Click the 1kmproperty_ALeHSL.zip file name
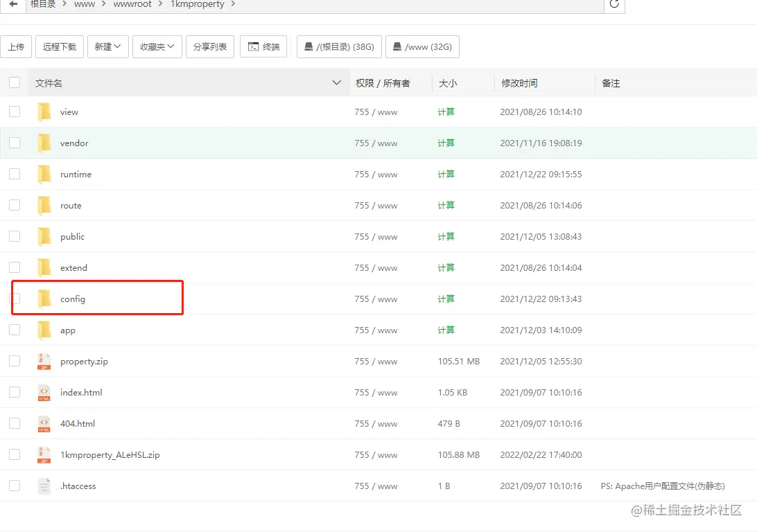757x532 pixels. click(x=110, y=455)
